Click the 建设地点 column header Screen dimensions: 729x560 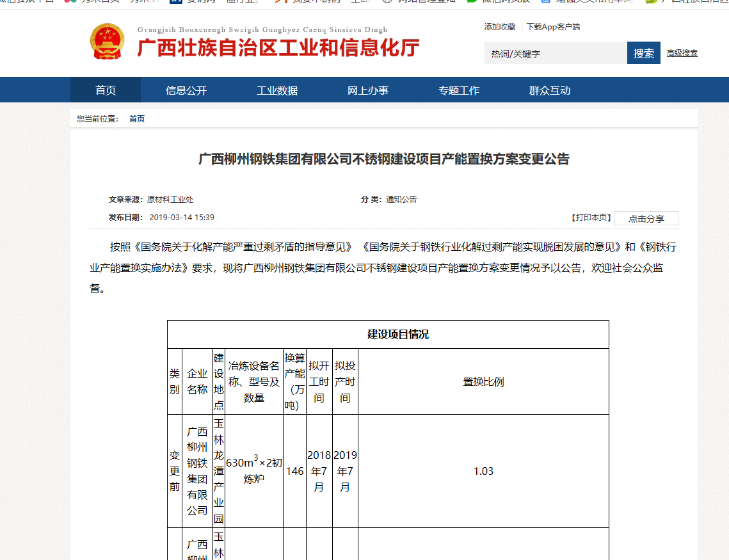[218, 381]
